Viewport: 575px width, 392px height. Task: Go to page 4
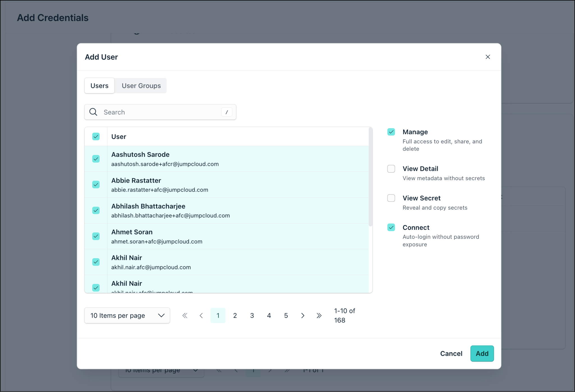269,315
